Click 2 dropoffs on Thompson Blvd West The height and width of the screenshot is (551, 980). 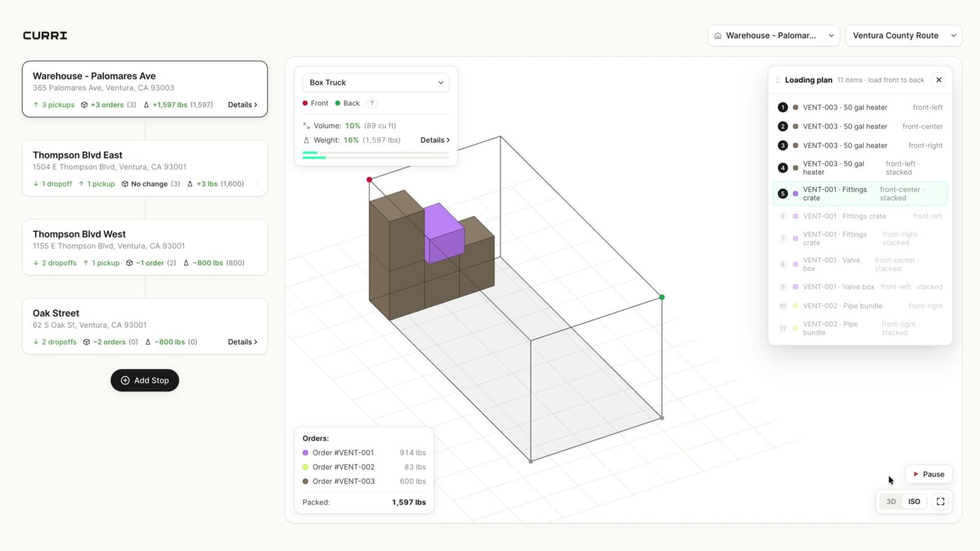tap(55, 263)
